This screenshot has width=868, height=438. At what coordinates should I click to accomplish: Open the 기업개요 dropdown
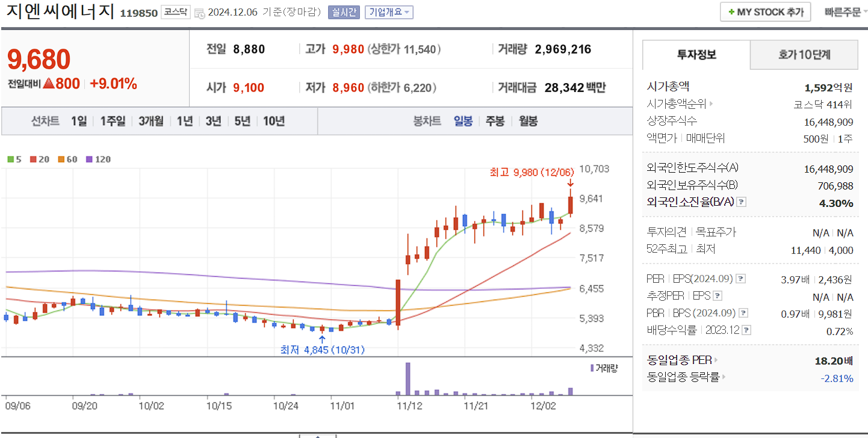pos(389,13)
